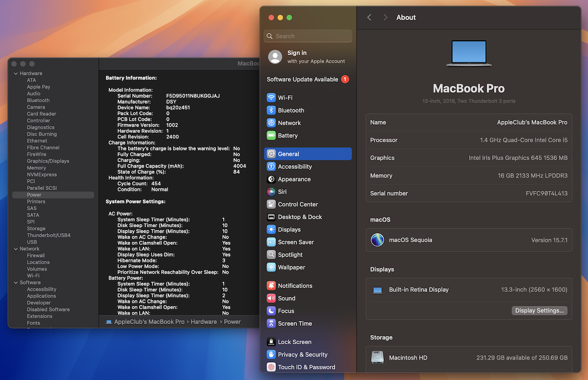
Task: Select Thunderbolt/USB4 in hardware list
Action: click(49, 235)
